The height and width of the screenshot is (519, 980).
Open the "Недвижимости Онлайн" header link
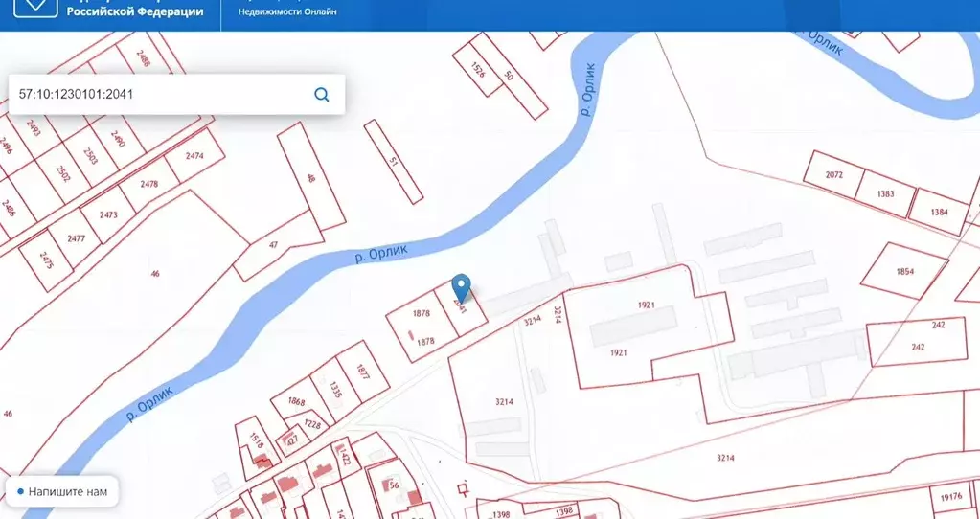[287, 11]
